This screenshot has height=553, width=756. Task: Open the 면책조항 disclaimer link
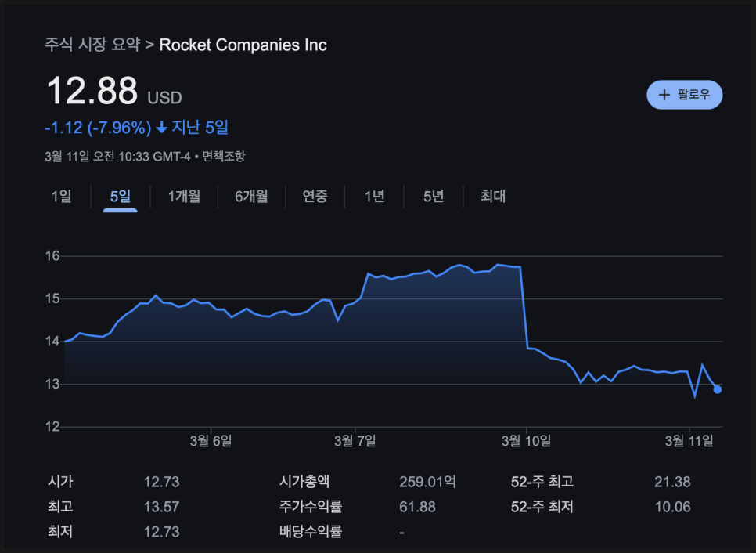point(224,157)
